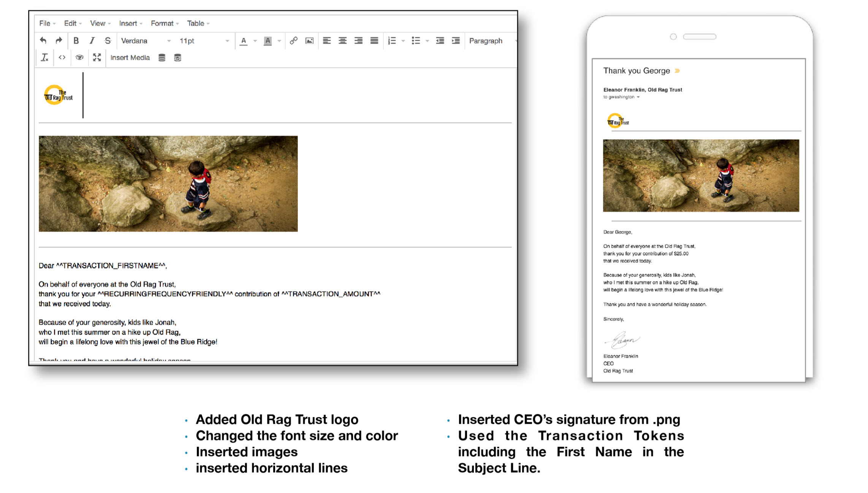This screenshot has height=493, width=868.
Task: Click the Redo arrow icon
Action: coord(59,40)
